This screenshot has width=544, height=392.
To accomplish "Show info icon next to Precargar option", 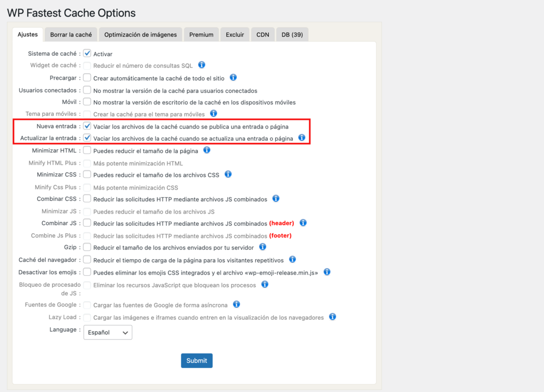I will [233, 78].
